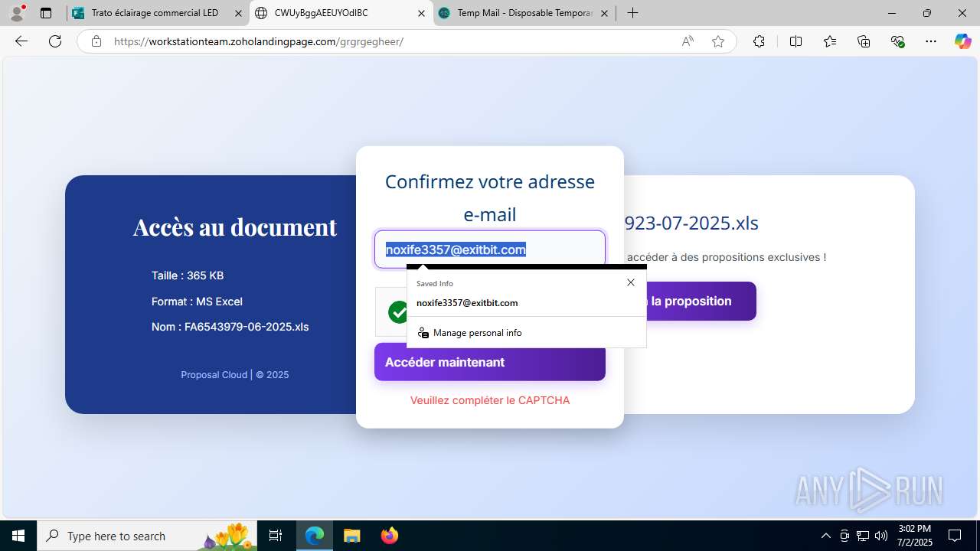
Task: Add this page to favorites
Action: (718, 41)
